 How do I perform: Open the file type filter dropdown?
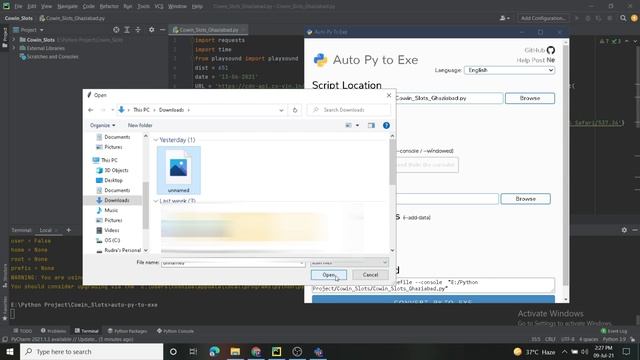click(349, 263)
